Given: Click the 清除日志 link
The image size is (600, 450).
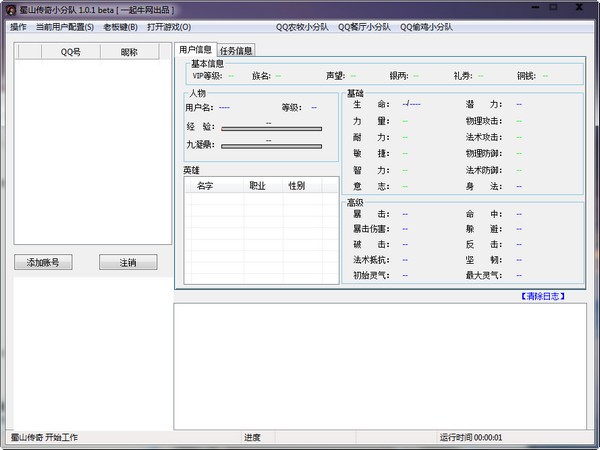Looking at the screenshot, I should (x=543, y=296).
